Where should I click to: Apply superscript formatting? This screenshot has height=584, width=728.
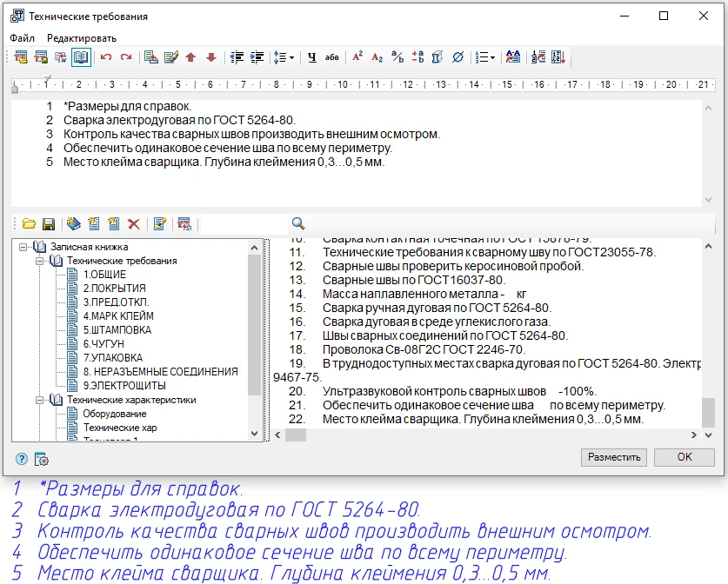click(x=357, y=57)
